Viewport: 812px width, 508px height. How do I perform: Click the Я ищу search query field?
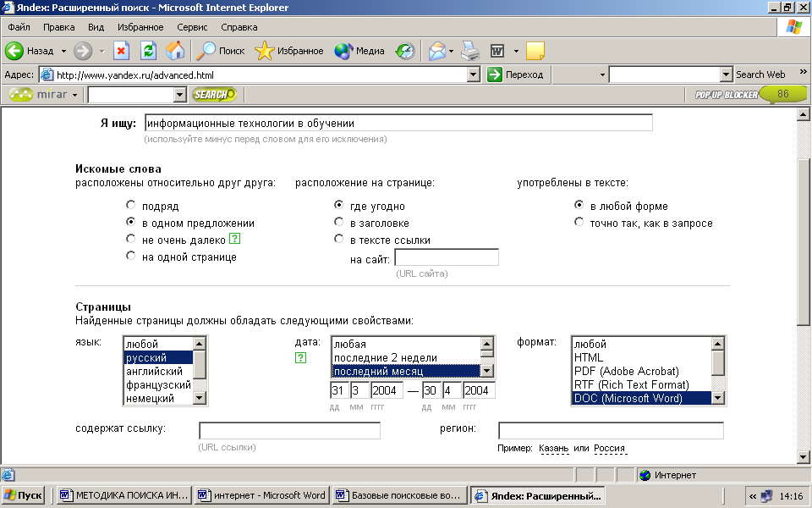click(398, 123)
